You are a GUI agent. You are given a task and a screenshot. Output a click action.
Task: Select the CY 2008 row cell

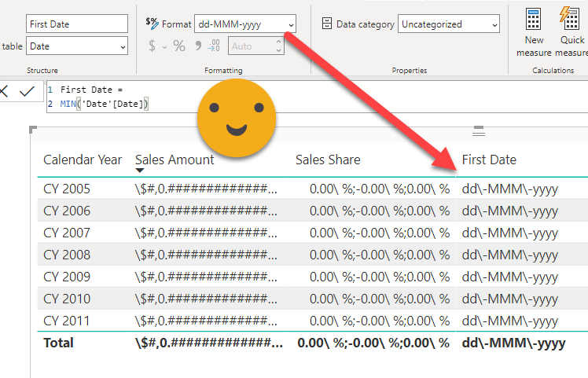67,255
